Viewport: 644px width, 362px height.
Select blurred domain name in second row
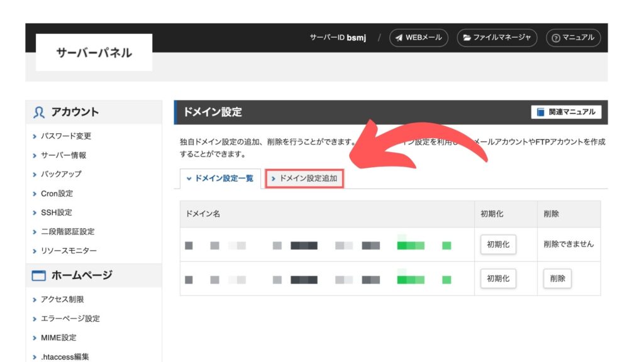[318, 279]
